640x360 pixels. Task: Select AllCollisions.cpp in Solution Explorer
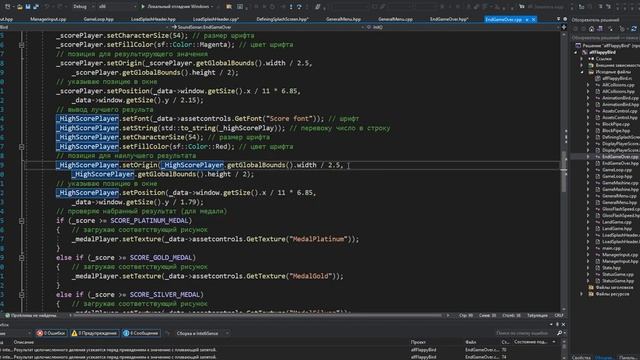(x=618, y=85)
